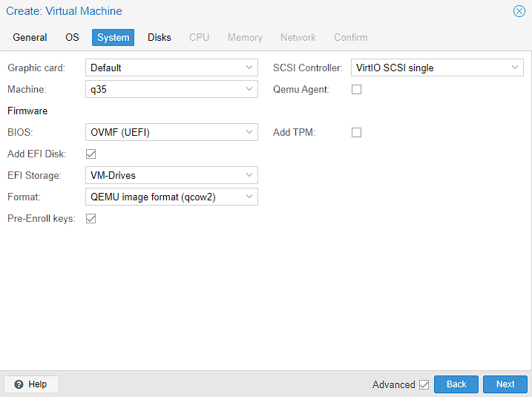Toggle the Advanced options checkbox
The width and height of the screenshot is (532, 397).
tap(424, 384)
